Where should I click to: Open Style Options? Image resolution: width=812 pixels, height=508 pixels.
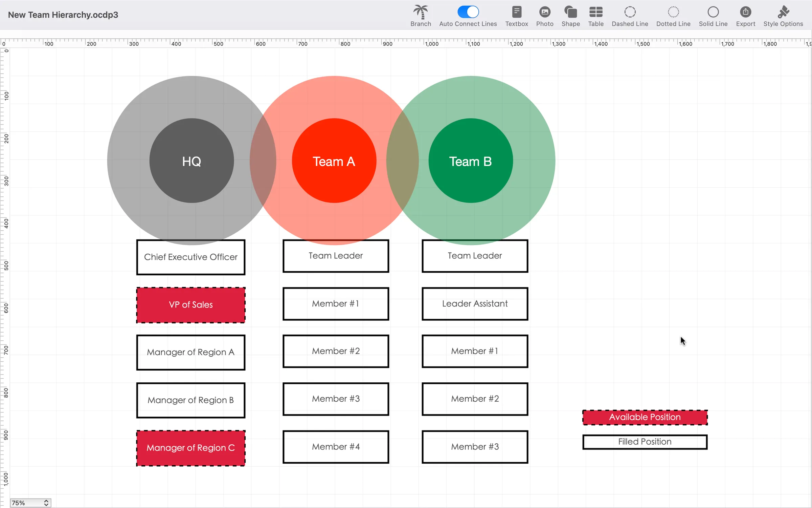[x=784, y=15]
